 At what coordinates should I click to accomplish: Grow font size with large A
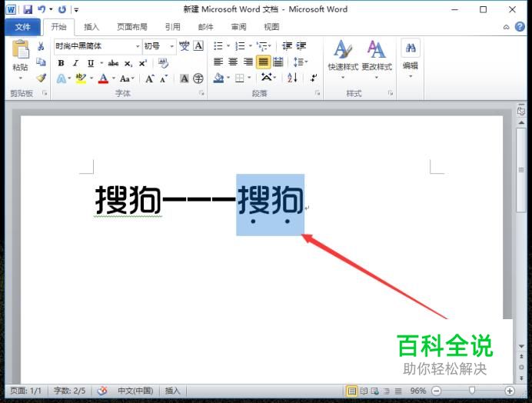click(x=150, y=78)
